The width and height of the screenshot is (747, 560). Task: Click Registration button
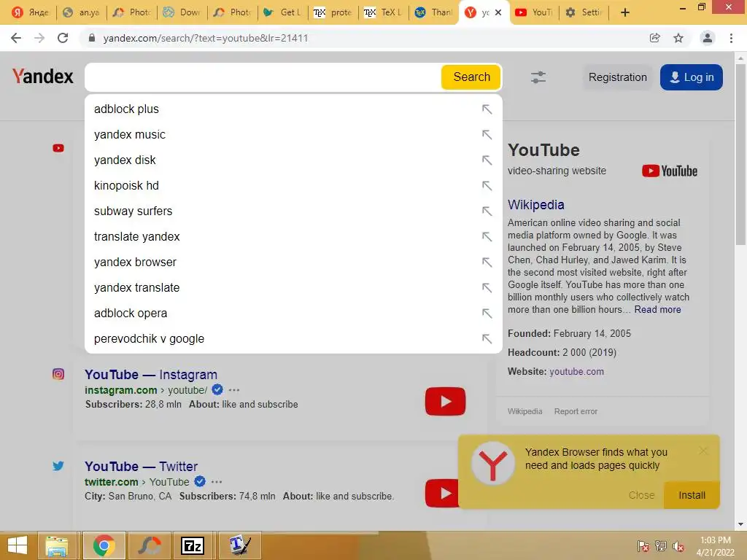click(x=617, y=77)
